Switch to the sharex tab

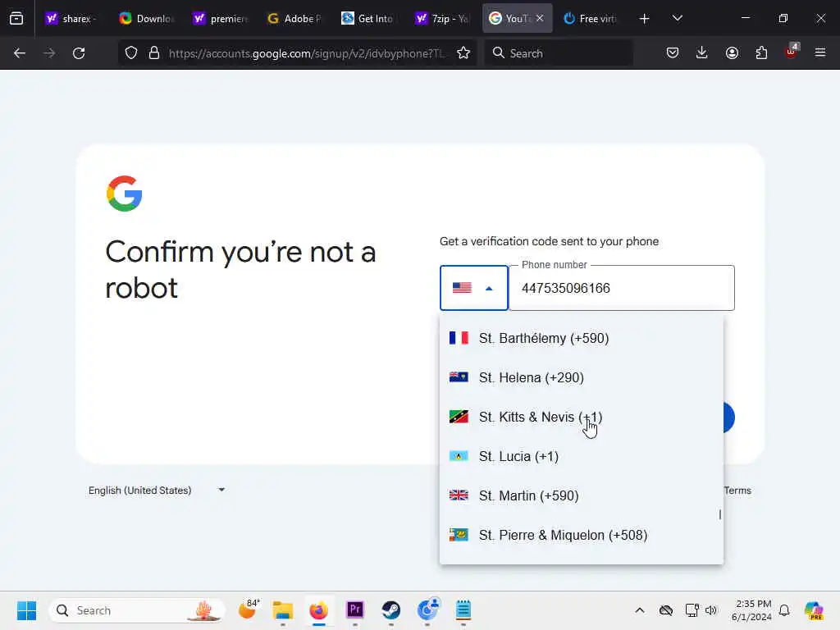pyautogui.click(x=72, y=19)
